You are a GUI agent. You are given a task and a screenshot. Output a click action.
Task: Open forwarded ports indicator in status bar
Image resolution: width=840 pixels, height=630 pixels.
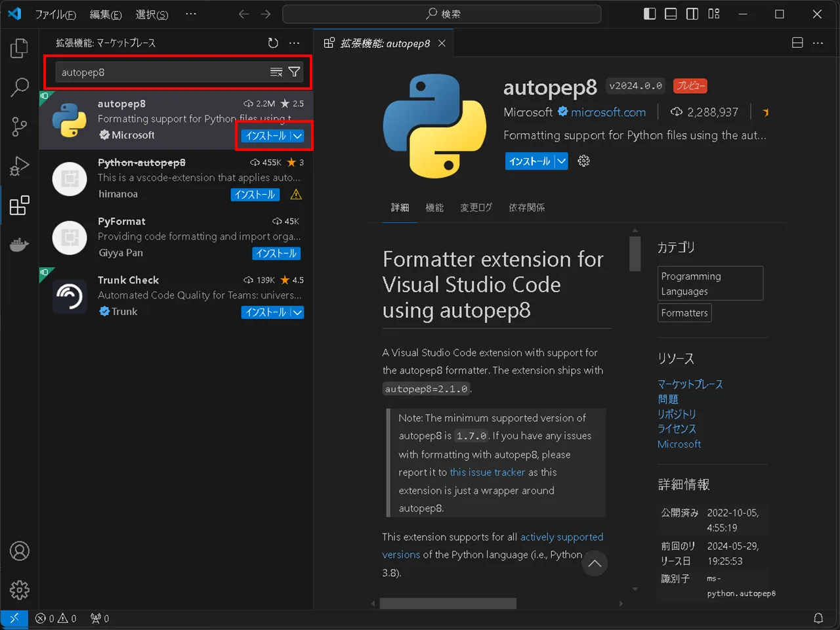click(100, 618)
